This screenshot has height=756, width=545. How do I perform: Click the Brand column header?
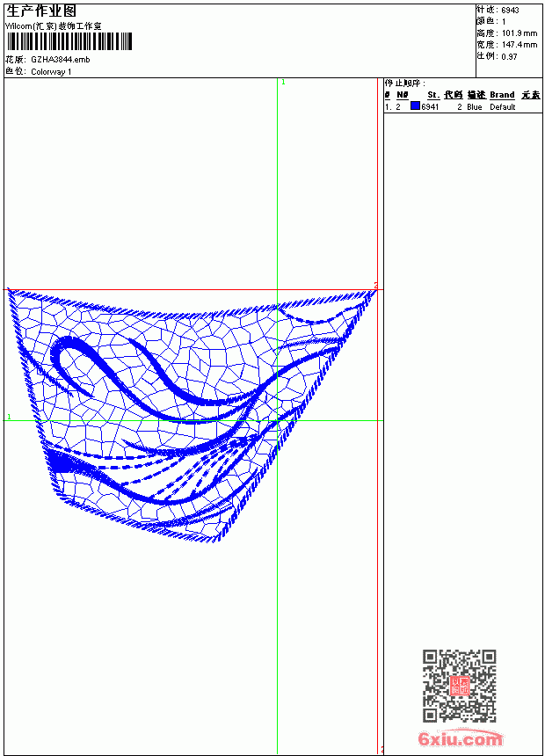point(502,95)
